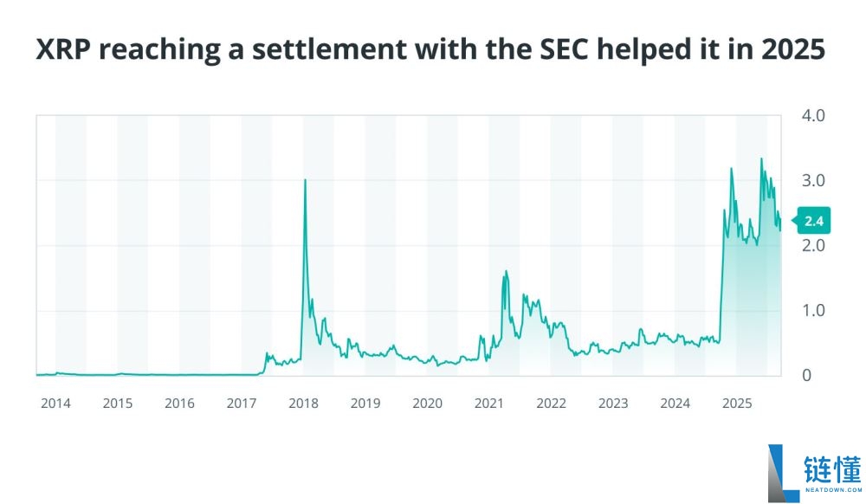This screenshot has width=866, height=504.
Task: Click the 2.4 current price tag
Action: (813, 222)
